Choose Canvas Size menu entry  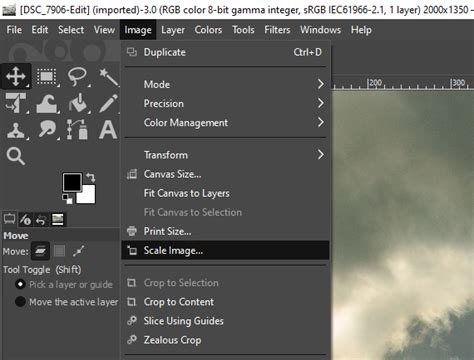pos(225,174)
